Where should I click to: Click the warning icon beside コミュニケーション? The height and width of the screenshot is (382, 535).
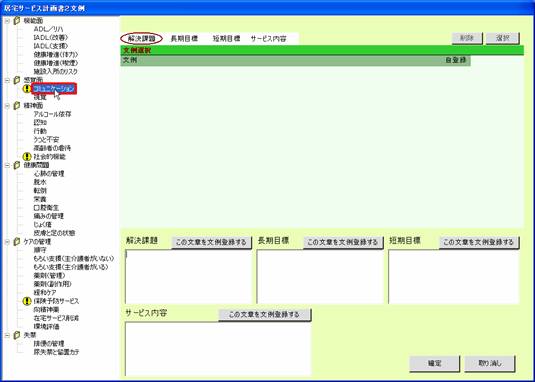click(27, 89)
